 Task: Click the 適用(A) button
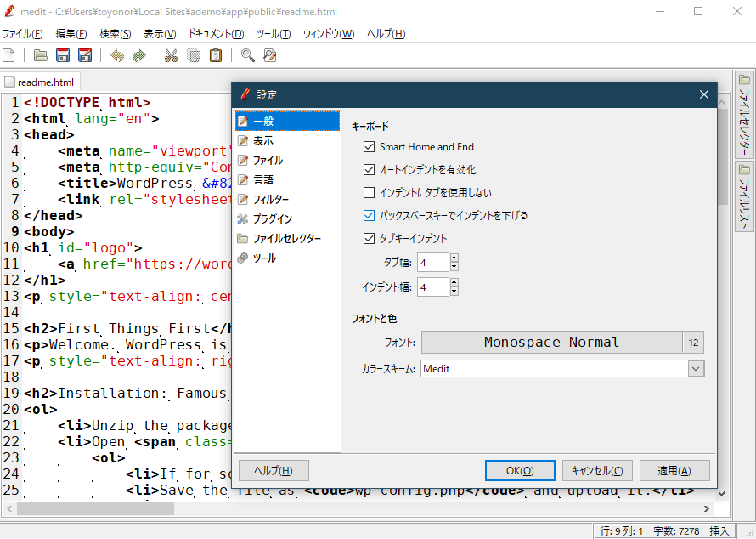tap(674, 470)
